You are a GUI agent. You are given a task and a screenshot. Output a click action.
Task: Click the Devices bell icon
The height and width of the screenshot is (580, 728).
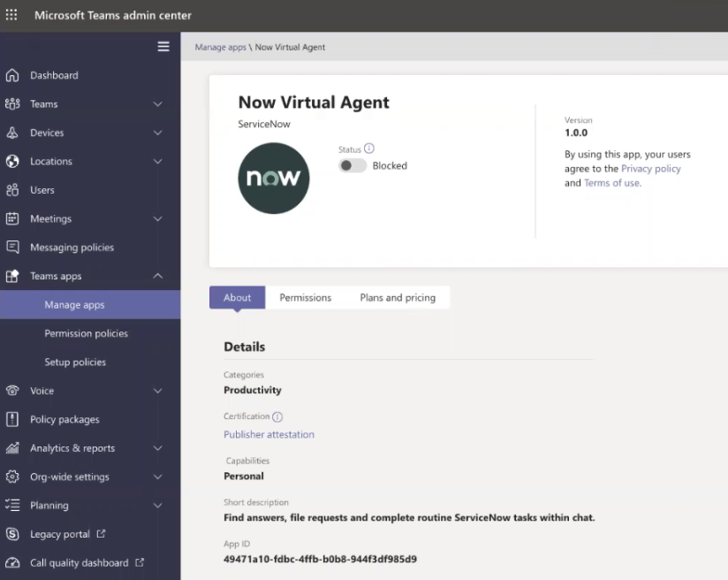12,133
